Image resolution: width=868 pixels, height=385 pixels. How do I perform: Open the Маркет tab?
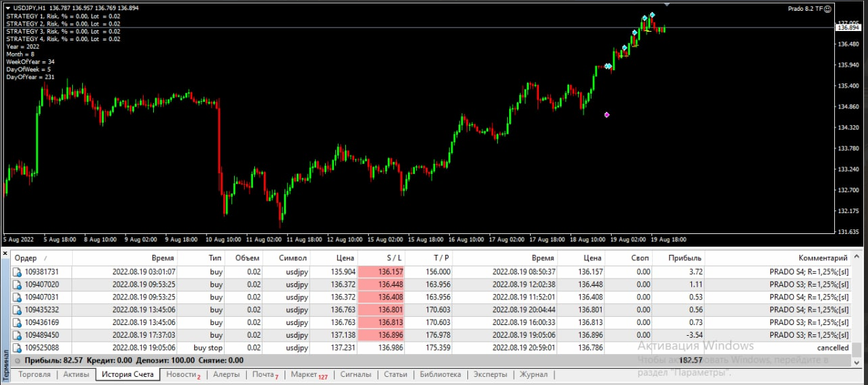tap(308, 374)
